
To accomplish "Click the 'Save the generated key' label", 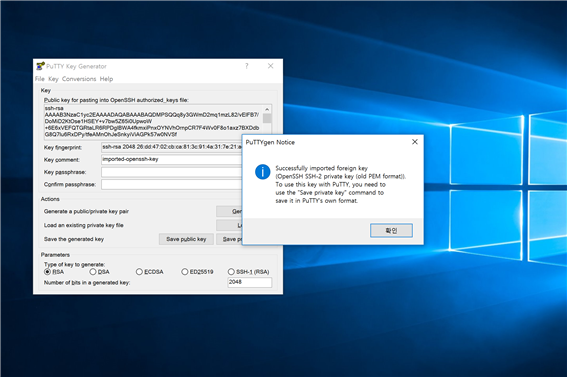I will coord(74,239).
